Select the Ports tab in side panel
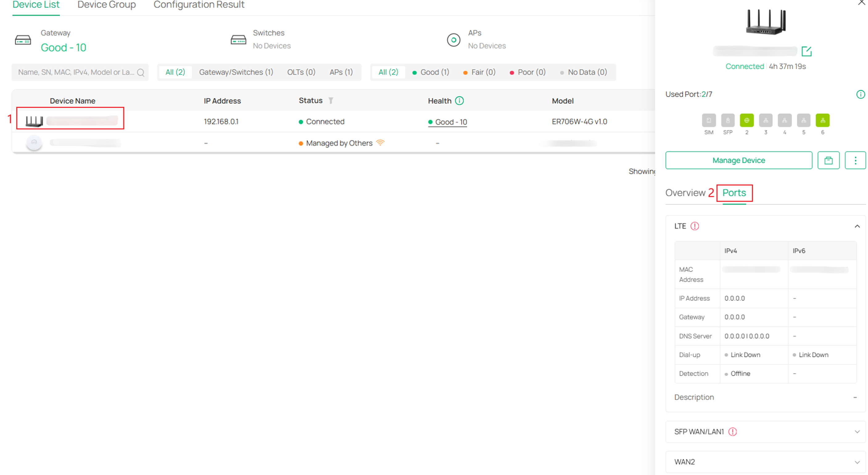868x475 pixels. pyautogui.click(x=734, y=193)
